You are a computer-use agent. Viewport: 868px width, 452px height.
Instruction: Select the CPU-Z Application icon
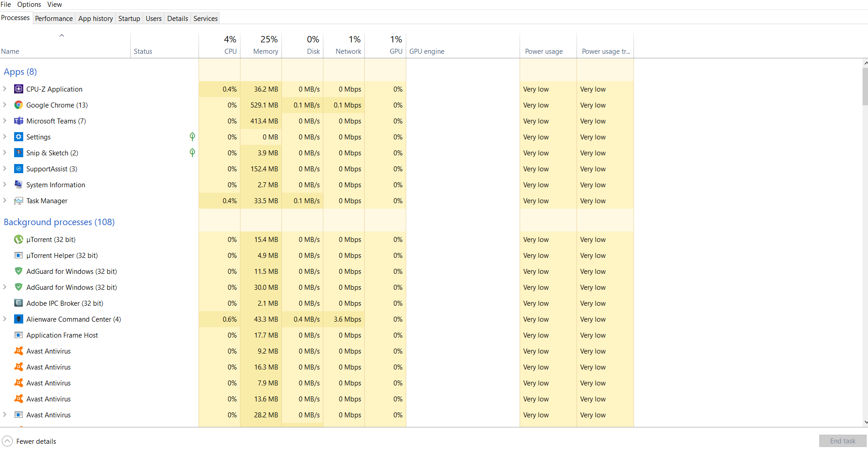[x=19, y=89]
